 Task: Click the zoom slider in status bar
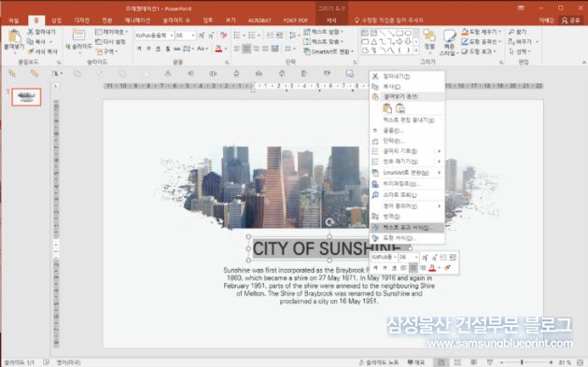pos(522,362)
